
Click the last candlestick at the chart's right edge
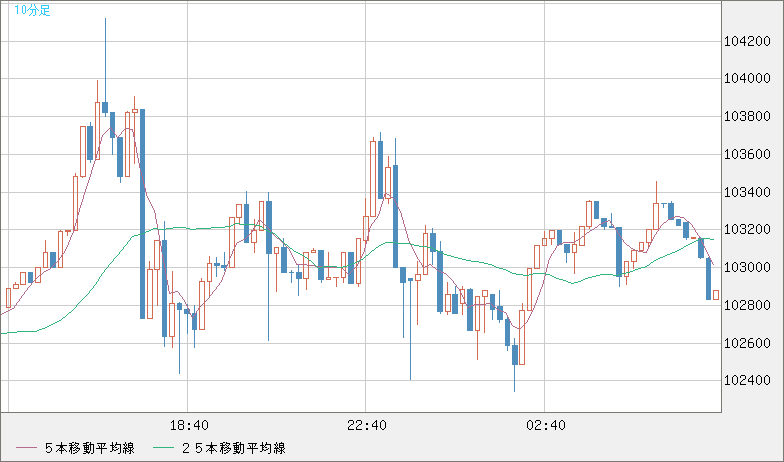[x=716, y=294]
